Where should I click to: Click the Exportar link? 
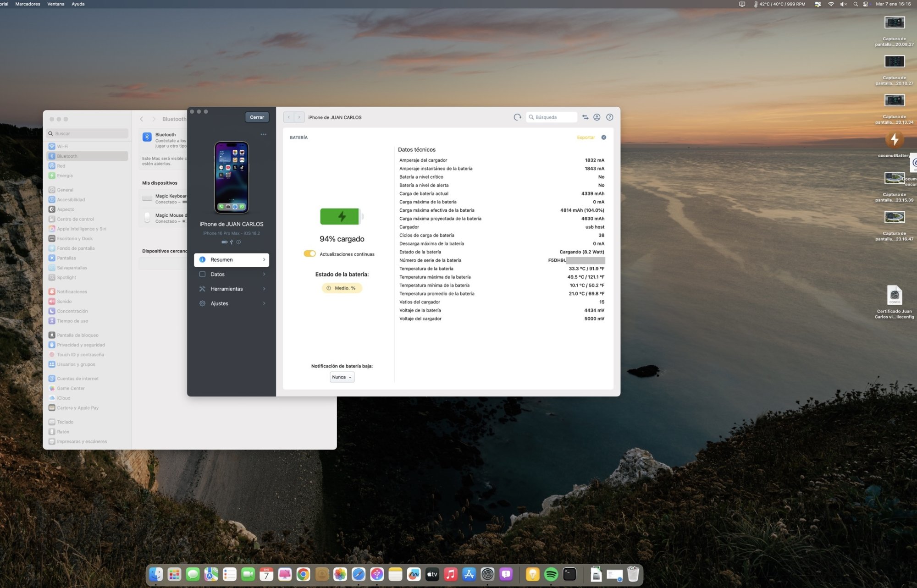coord(586,137)
